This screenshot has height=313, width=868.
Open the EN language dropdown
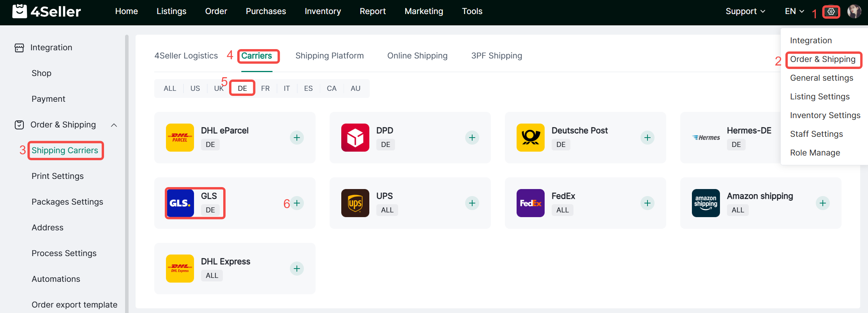pos(794,11)
